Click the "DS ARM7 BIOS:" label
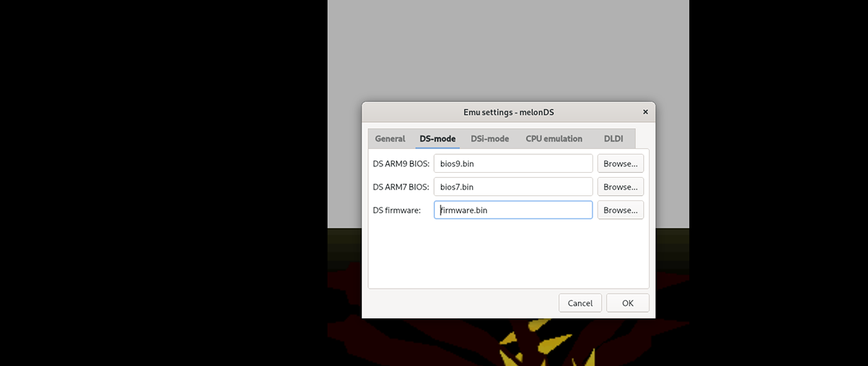The width and height of the screenshot is (868, 366). (x=401, y=187)
